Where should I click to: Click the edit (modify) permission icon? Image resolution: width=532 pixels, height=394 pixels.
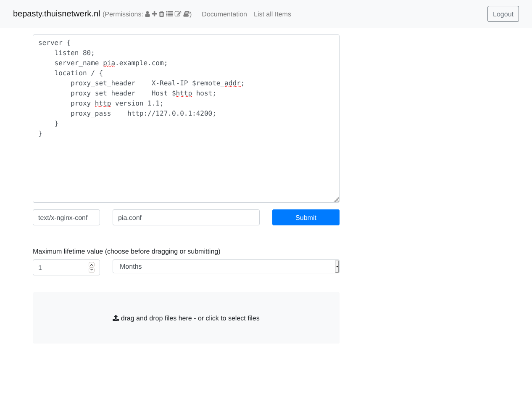178,14
